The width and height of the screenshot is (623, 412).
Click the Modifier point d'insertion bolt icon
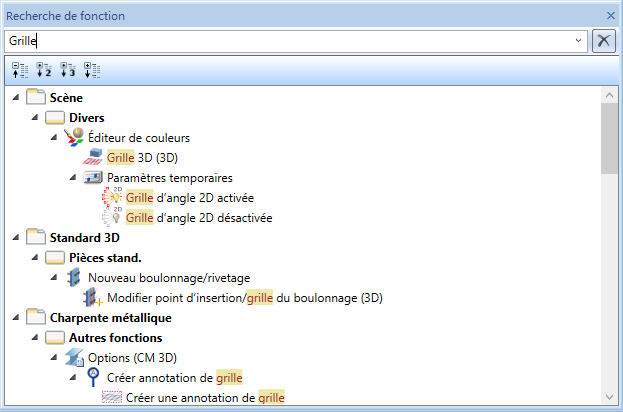[93, 297]
